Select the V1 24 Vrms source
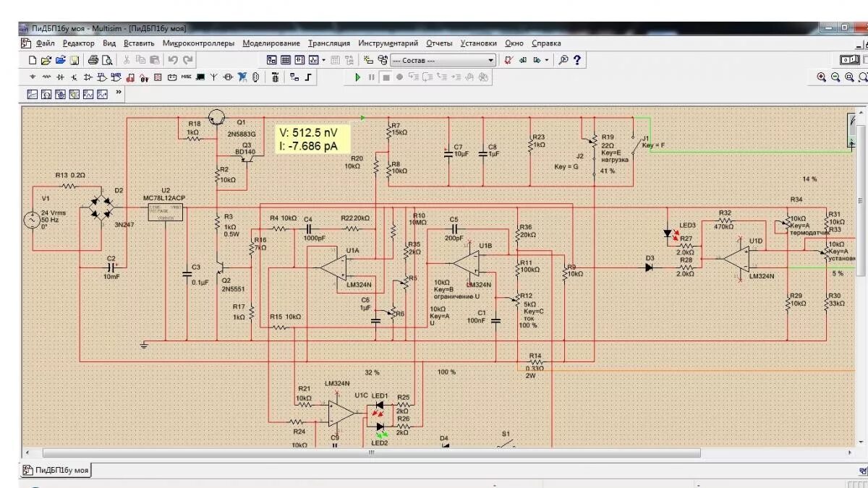 pos(33,219)
